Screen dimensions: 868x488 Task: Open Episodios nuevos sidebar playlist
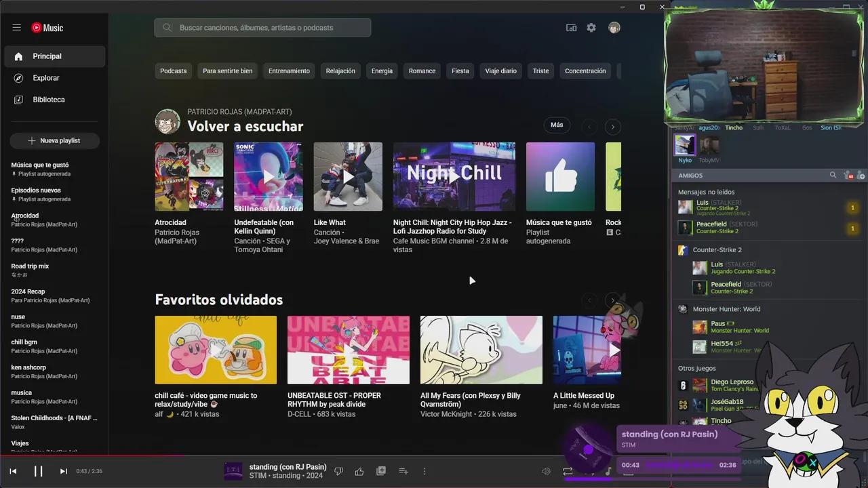tap(54, 195)
